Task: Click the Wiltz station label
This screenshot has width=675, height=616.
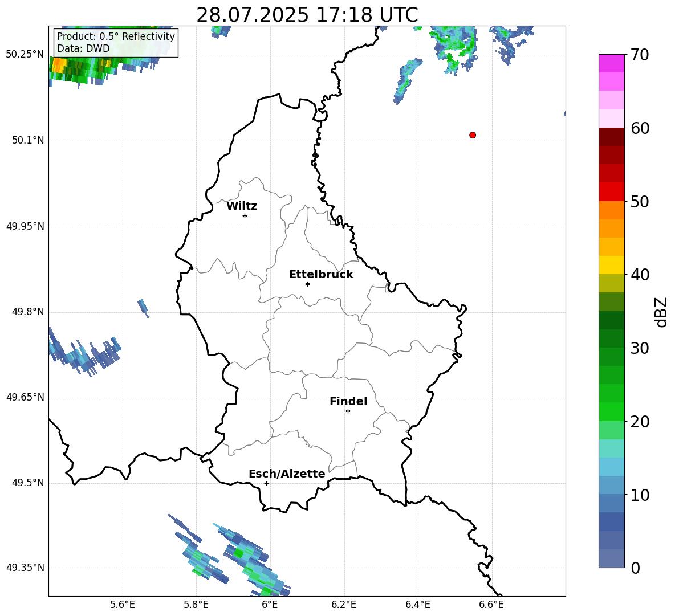Action: tap(242, 206)
